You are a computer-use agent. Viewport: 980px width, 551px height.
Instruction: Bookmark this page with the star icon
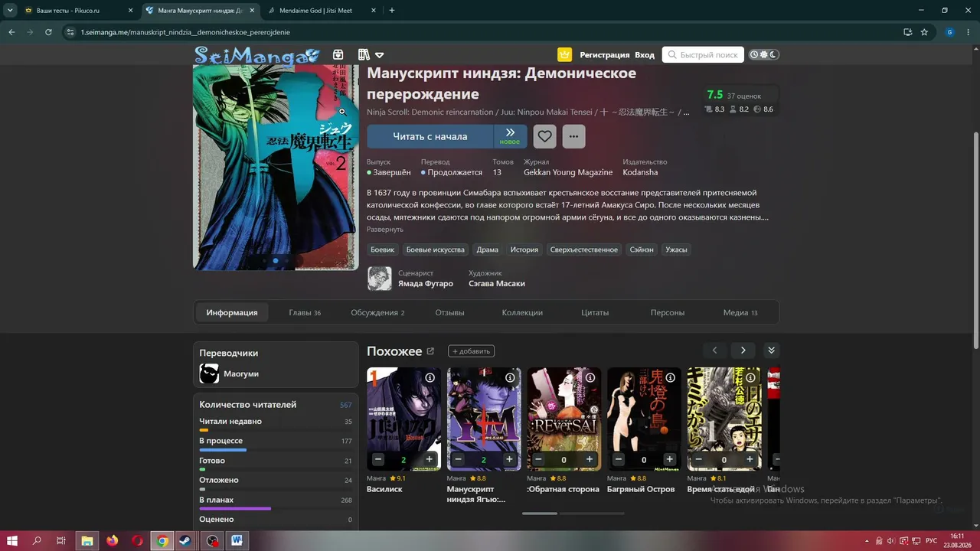[x=924, y=32]
